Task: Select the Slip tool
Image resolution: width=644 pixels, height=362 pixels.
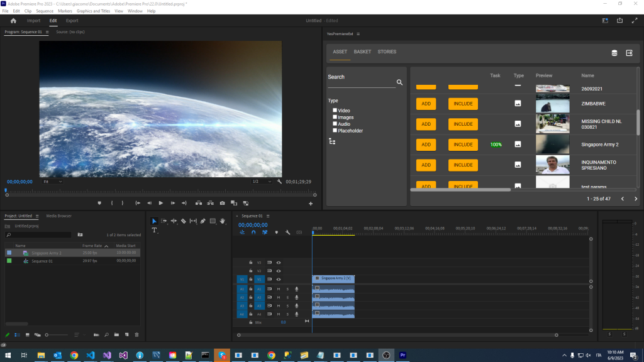Action: click(x=193, y=221)
